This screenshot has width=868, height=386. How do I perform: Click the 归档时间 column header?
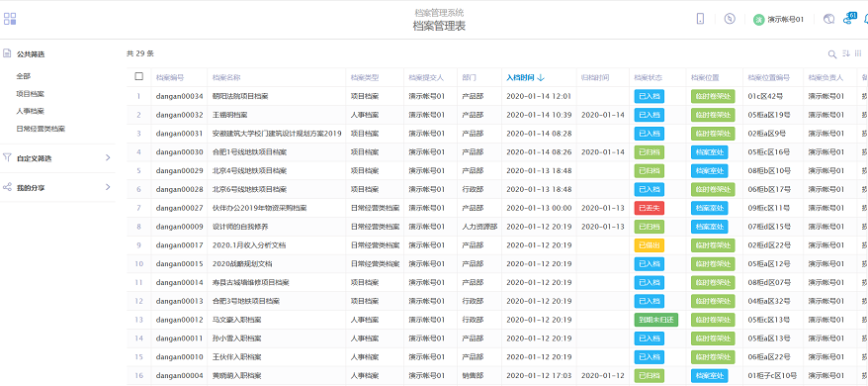[x=595, y=77]
